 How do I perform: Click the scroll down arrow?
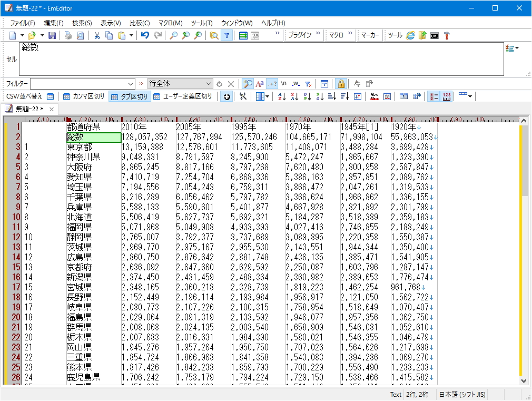(x=524, y=380)
